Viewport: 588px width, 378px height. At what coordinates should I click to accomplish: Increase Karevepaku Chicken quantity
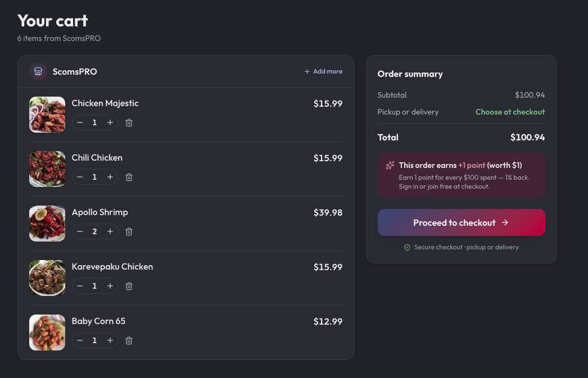110,286
